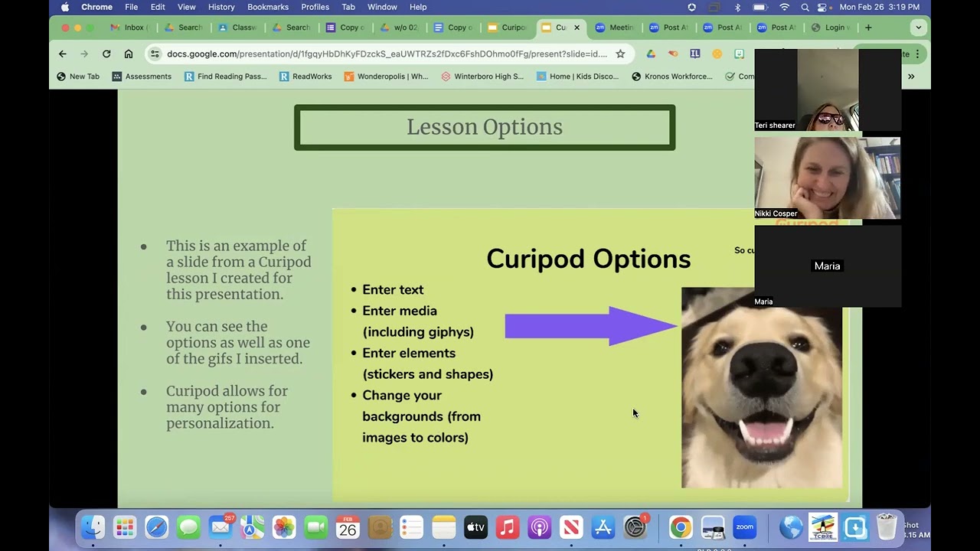980x551 pixels.
Task: Click the date and time Mon Feb 26
Action: [879, 7]
